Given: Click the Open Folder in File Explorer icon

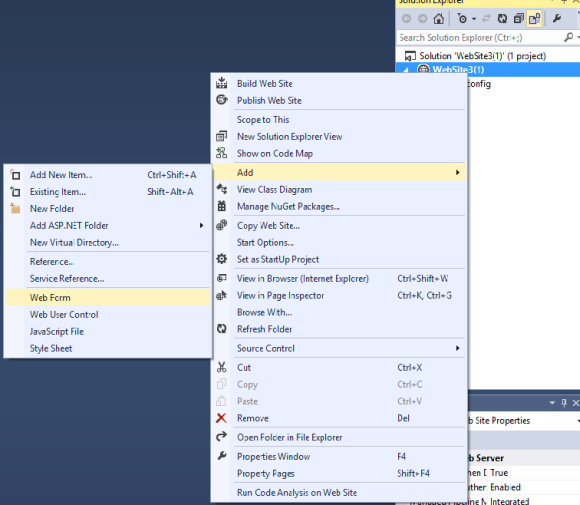Looking at the screenshot, I should pos(222,437).
